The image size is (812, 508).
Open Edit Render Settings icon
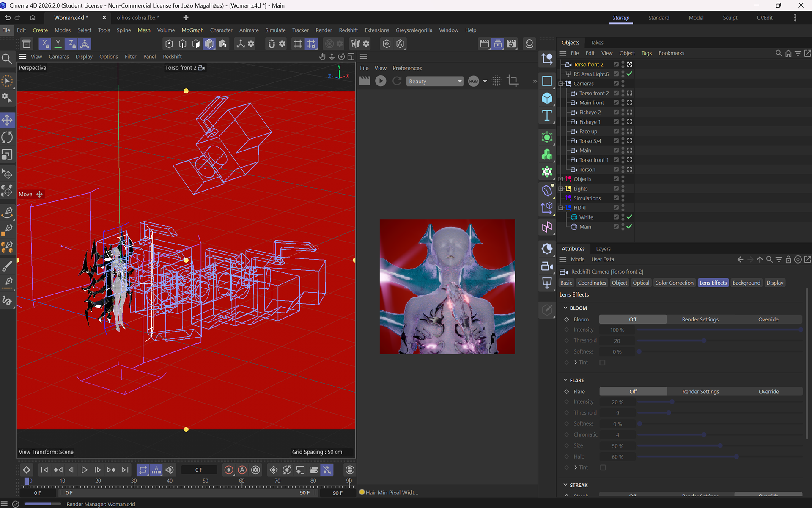(511, 44)
